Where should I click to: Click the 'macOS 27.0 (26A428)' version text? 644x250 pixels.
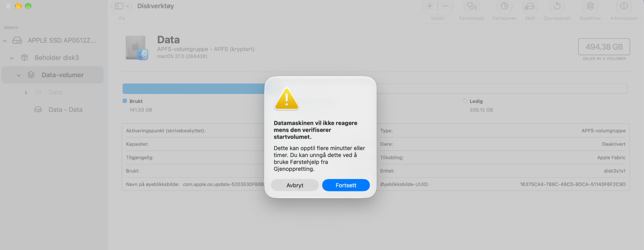(x=182, y=56)
